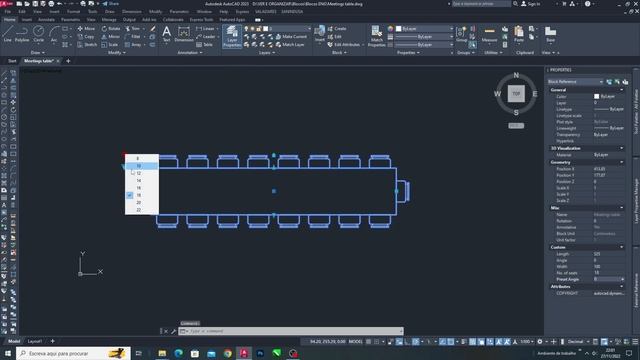Screen dimensions: 640x360
Task: Open the Format menu
Action: (x=73, y=12)
